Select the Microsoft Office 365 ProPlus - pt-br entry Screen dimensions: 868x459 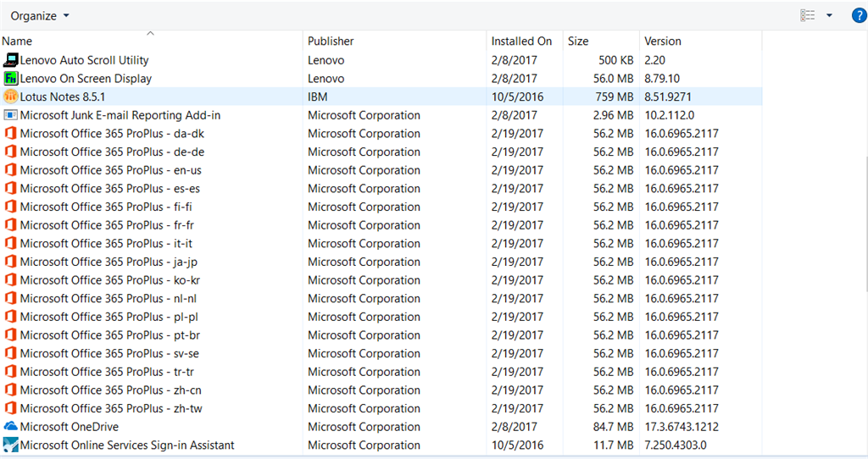pos(110,335)
